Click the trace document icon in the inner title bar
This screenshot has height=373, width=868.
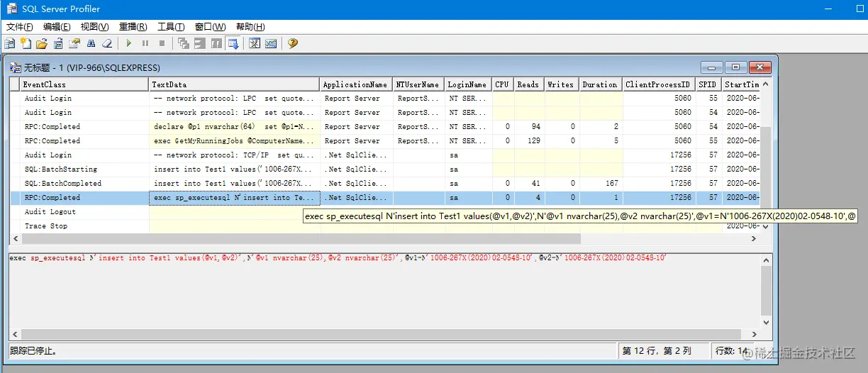click(x=16, y=67)
